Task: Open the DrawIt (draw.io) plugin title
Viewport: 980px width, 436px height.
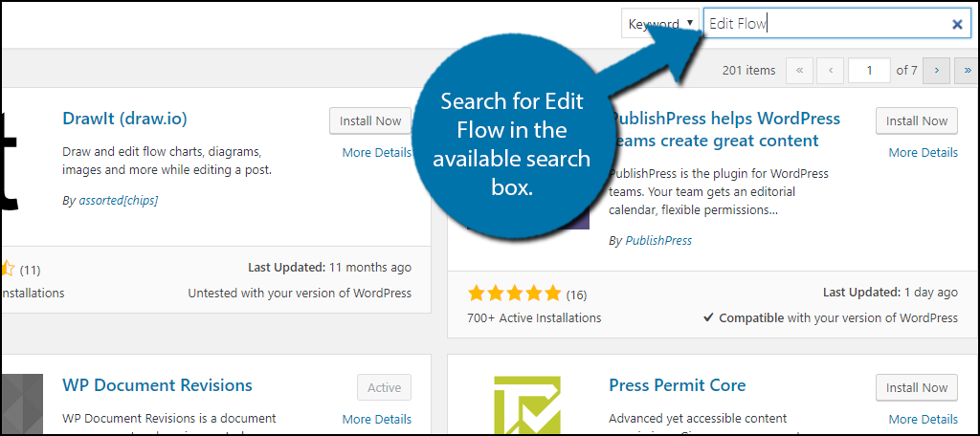Action: (x=125, y=119)
